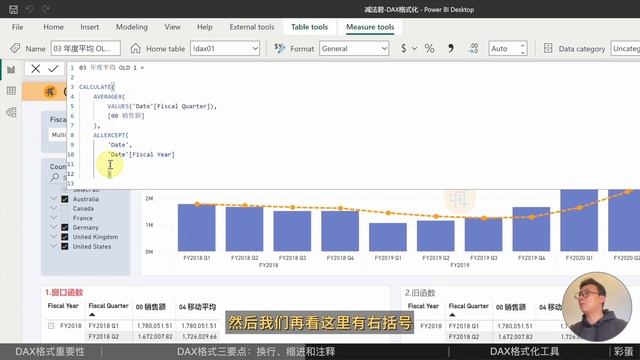Open the Data category dropdown

(x=625, y=49)
